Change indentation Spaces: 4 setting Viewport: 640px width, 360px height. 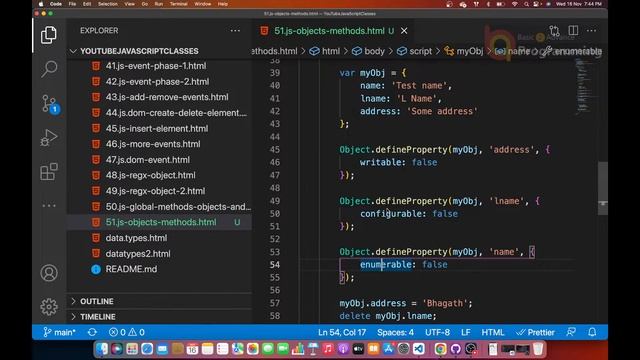pyautogui.click(x=395, y=332)
